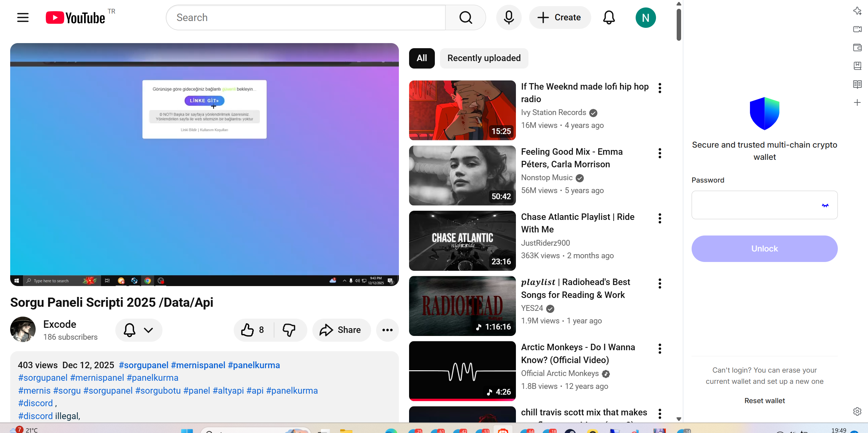Open the YouTube guide hamburger menu
The image size is (868, 433).
pyautogui.click(x=23, y=17)
